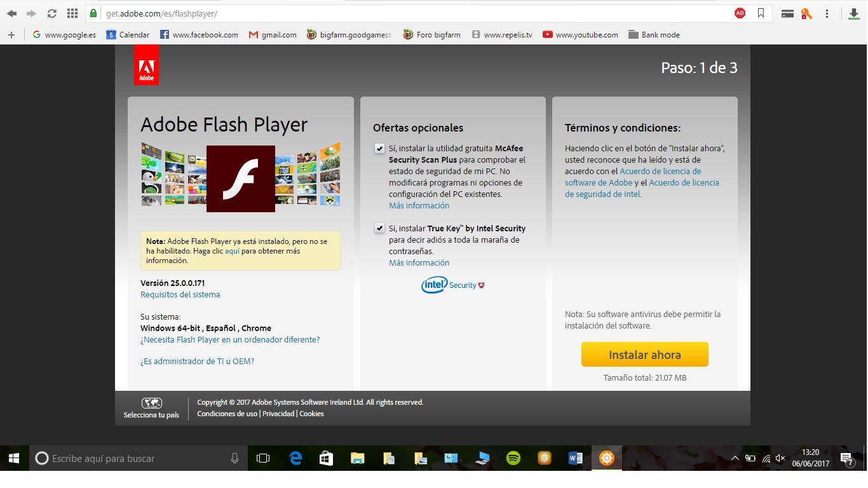868x488 pixels.
Task: Expand the Bank mode bookmark folder
Action: click(654, 35)
